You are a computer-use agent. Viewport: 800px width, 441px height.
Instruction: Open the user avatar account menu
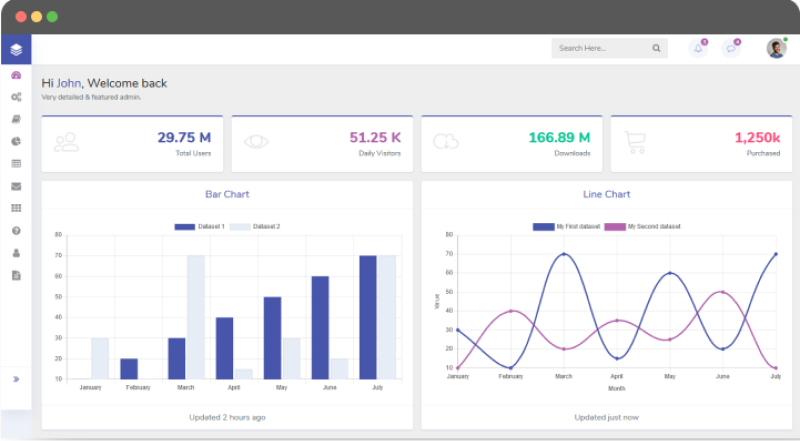(x=776, y=48)
